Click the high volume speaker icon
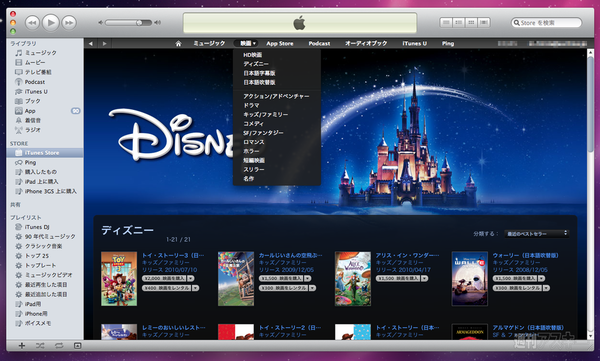The height and width of the screenshot is (361, 600). click(157, 23)
